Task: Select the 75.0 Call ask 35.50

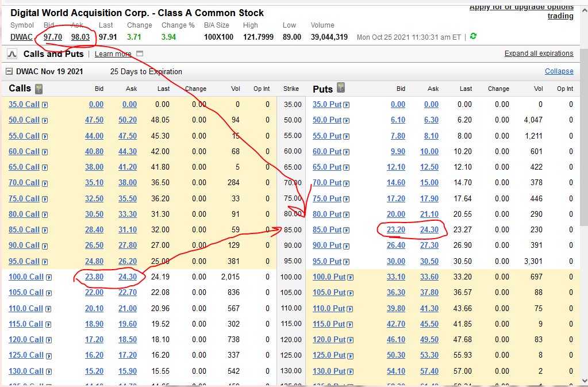Action: [x=128, y=198]
